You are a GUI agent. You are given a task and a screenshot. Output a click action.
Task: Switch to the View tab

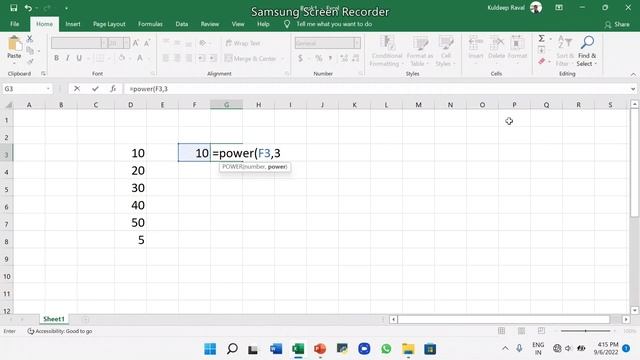click(x=238, y=24)
